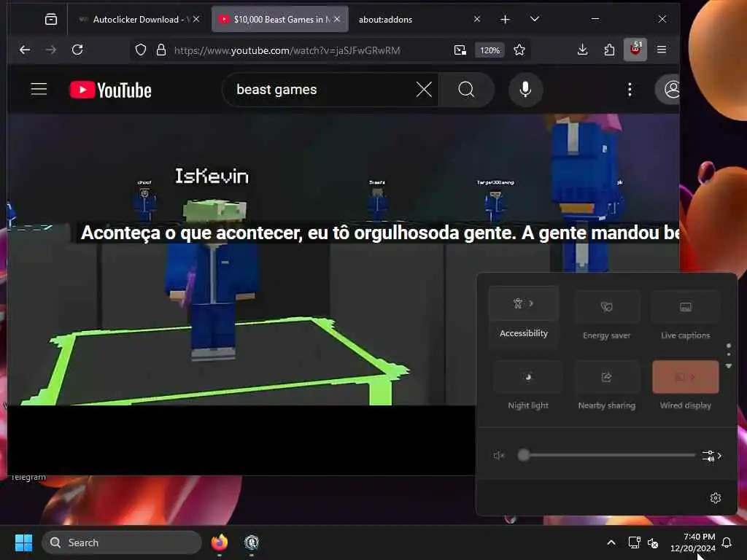Reload the current YouTube page
Image resolution: width=747 pixels, height=560 pixels.
coord(77,50)
